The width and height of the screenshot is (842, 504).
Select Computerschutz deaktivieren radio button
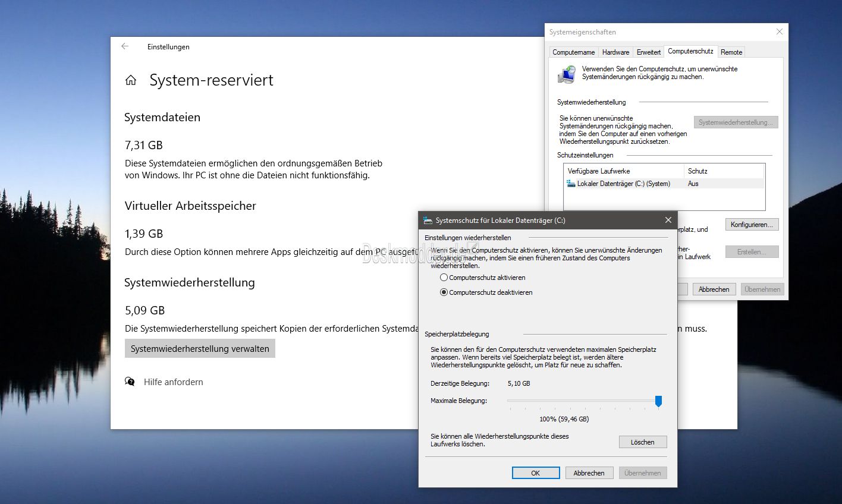444,292
